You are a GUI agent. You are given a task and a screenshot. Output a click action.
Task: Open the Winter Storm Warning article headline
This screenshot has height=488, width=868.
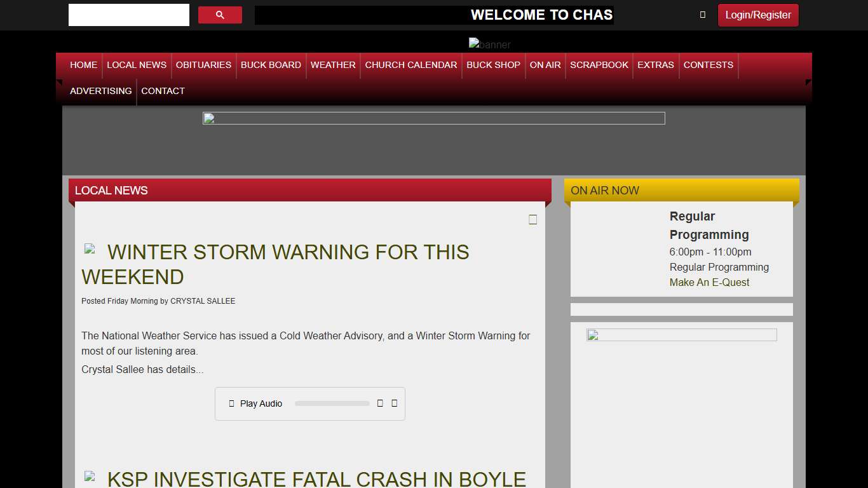(288, 252)
